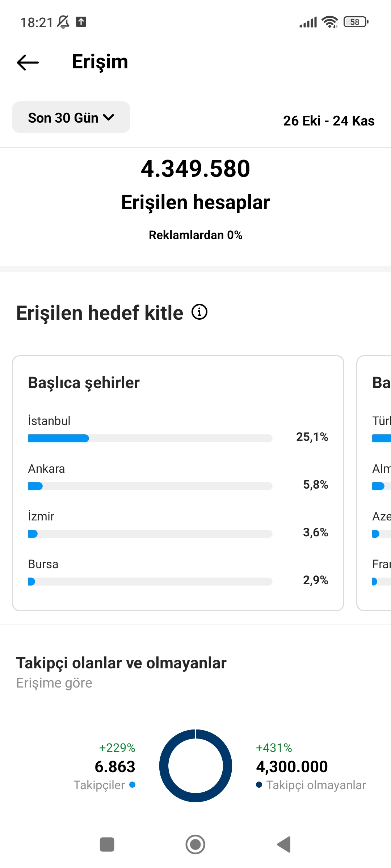The width and height of the screenshot is (391, 868).
Task: Tap the Android square recents button
Action: [x=107, y=844]
